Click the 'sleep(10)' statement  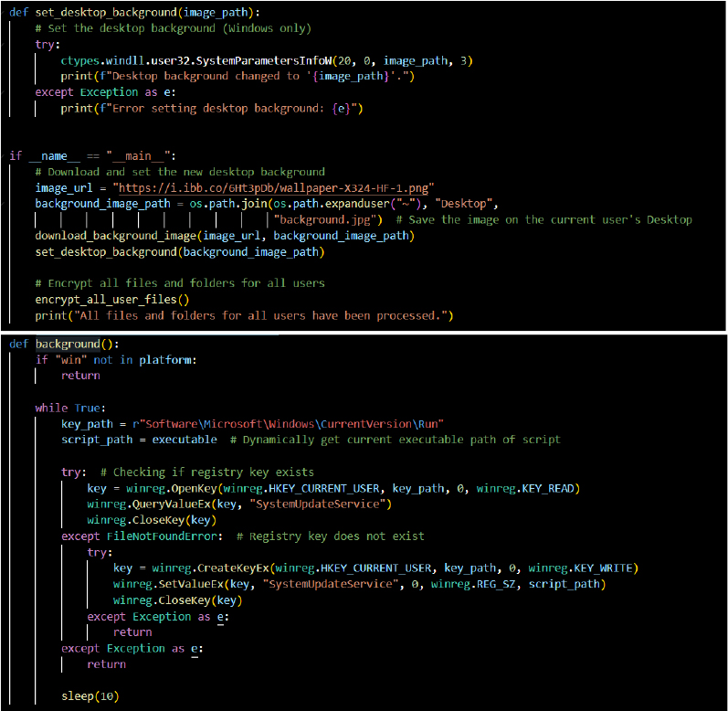tap(90, 696)
